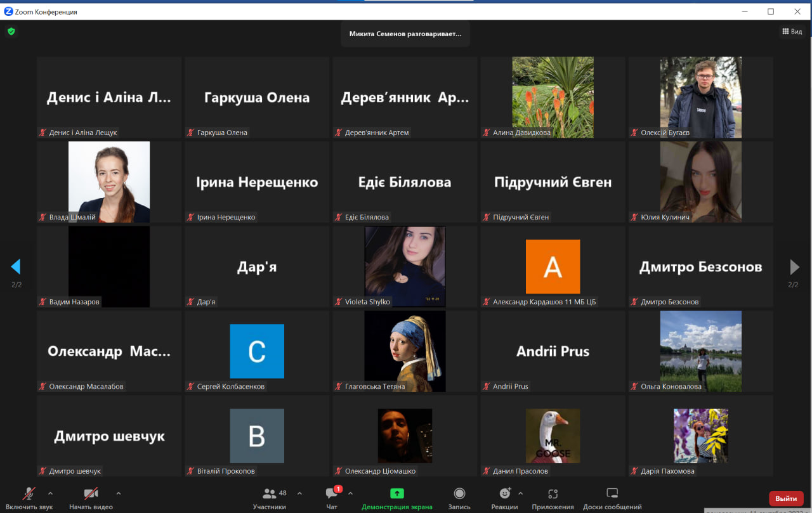Open the Приложения apps icon

(x=553, y=494)
